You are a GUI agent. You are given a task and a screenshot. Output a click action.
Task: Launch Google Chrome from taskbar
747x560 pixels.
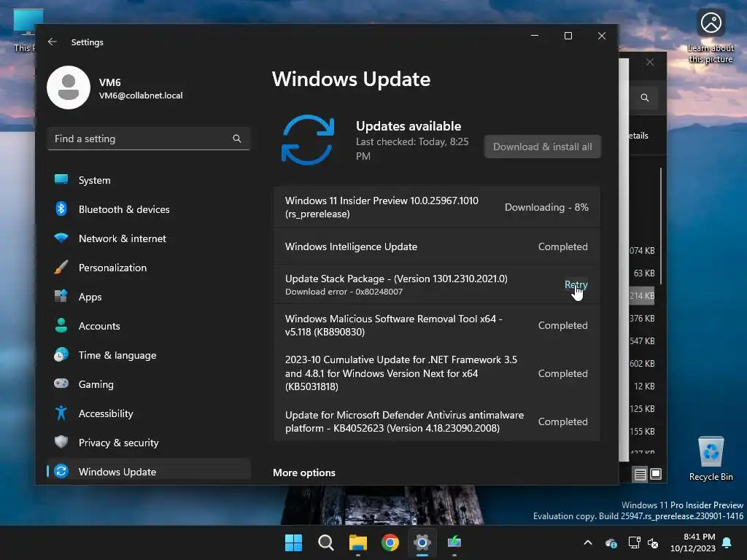click(390, 542)
